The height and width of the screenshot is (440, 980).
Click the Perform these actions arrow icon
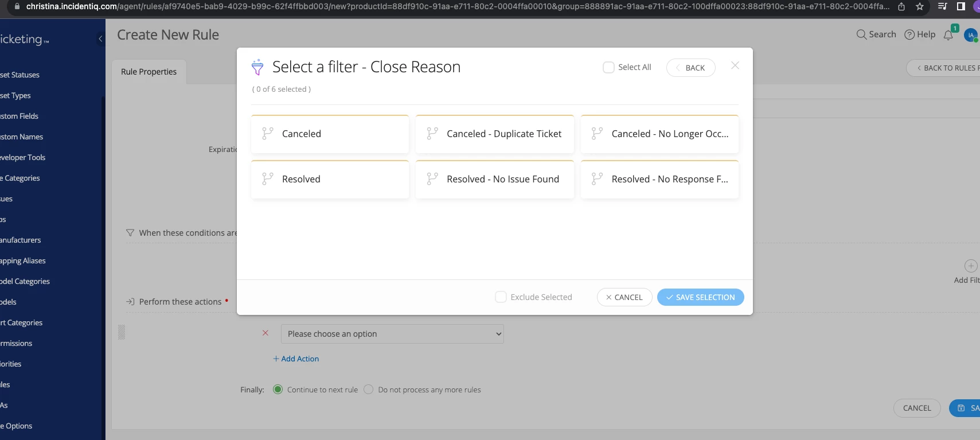click(130, 301)
